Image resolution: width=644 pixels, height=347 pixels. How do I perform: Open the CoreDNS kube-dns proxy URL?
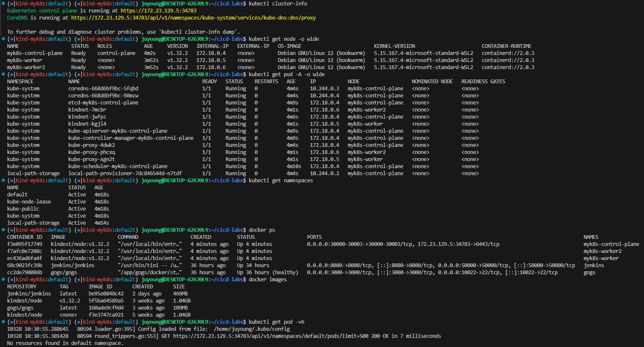click(x=193, y=18)
